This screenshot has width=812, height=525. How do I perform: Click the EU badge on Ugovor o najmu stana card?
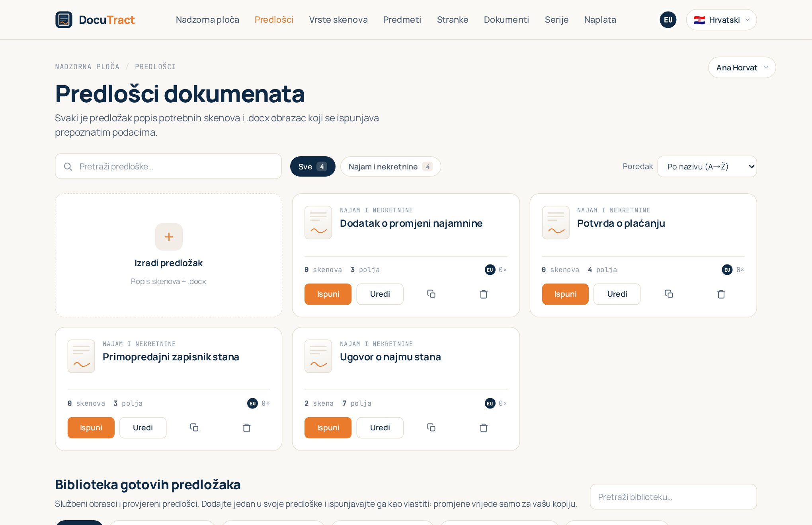coord(490,403)
